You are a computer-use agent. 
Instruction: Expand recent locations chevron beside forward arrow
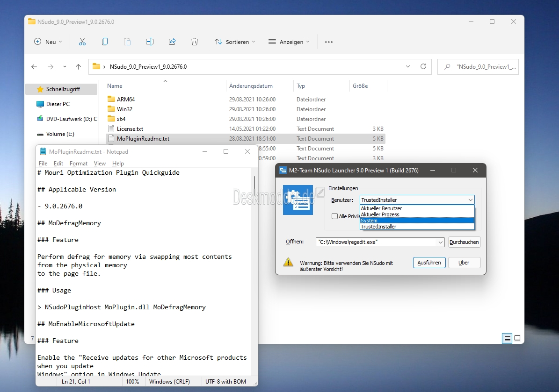(x=65, y=67)
